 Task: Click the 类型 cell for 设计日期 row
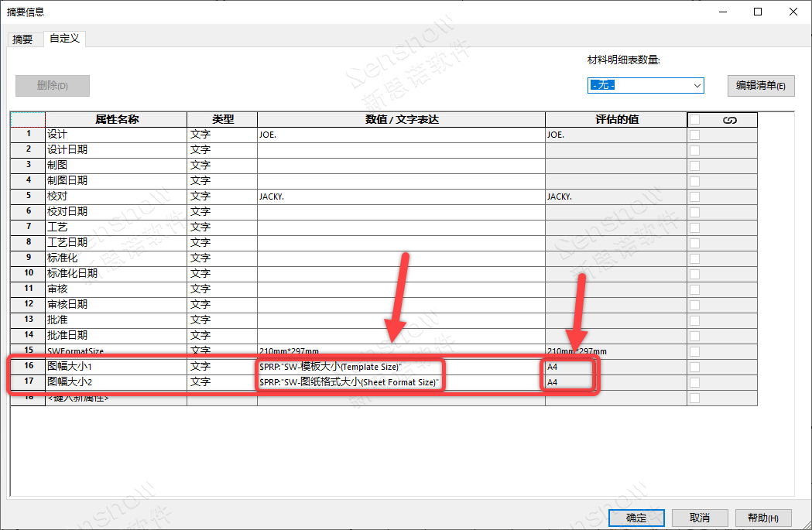pos(221,150)
